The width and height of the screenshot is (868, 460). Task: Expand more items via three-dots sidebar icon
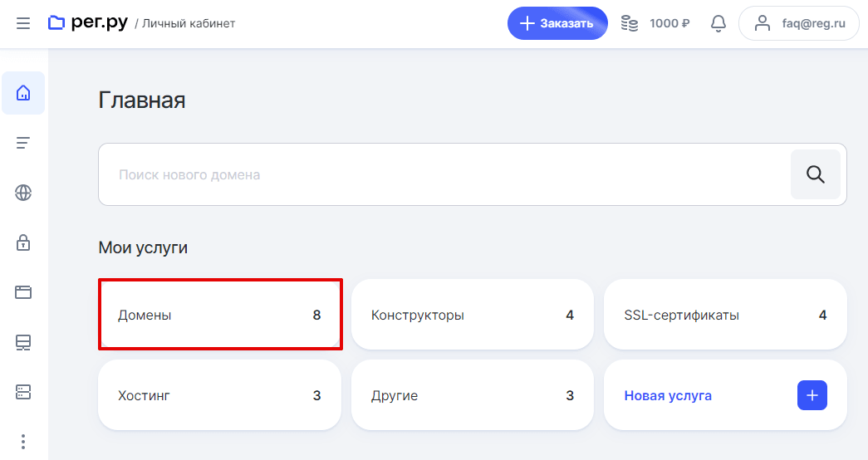(23, 441)
